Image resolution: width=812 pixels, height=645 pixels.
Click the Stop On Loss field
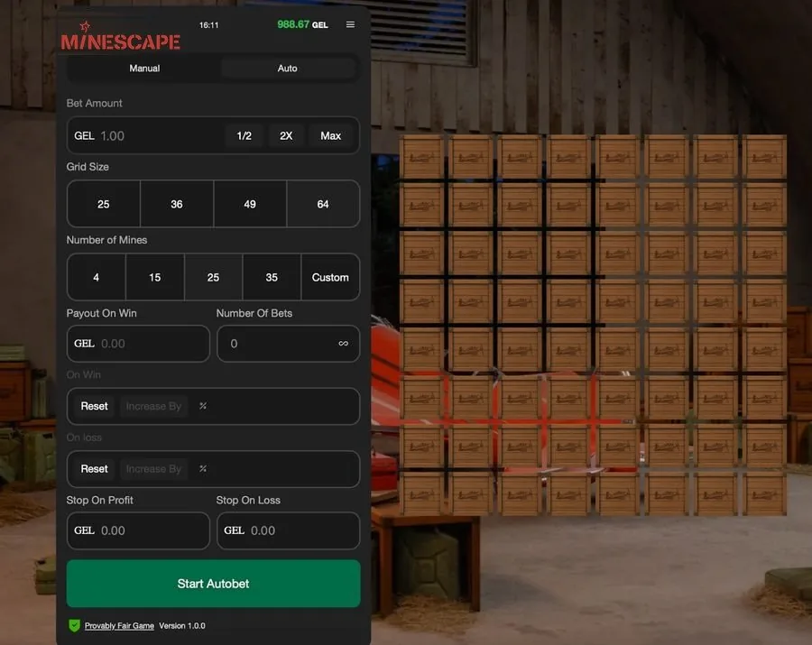click(288, 530)
